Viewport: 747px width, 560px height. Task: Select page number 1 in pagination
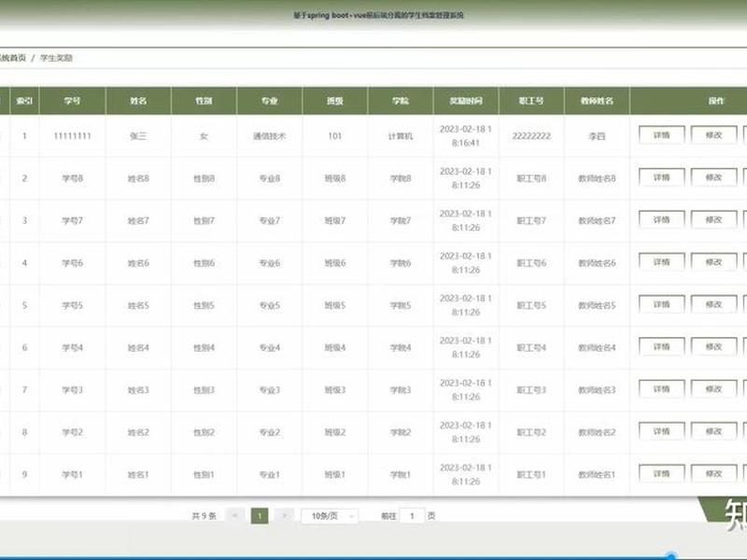coord(260,516)
